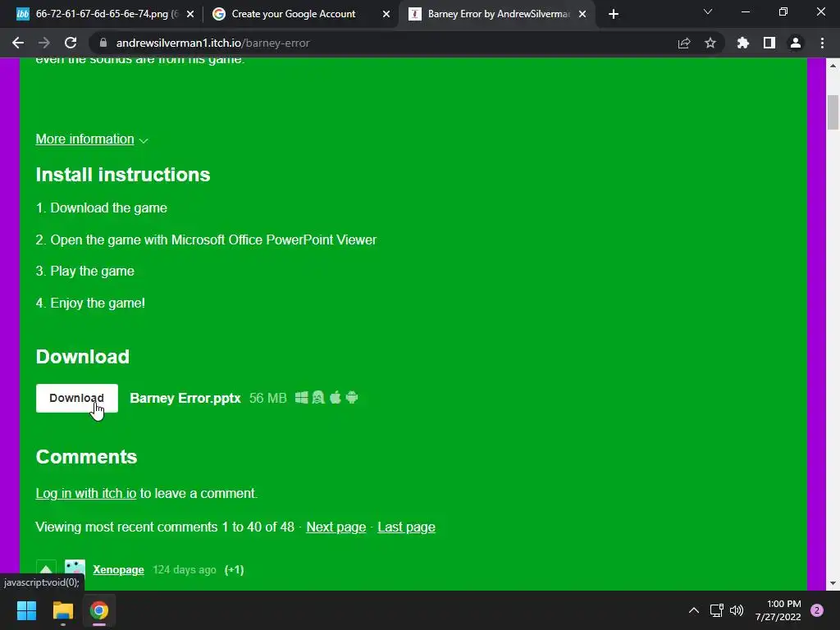Click the Barney Error.pptx file name
840x630 pixels.
pos(185,398)
